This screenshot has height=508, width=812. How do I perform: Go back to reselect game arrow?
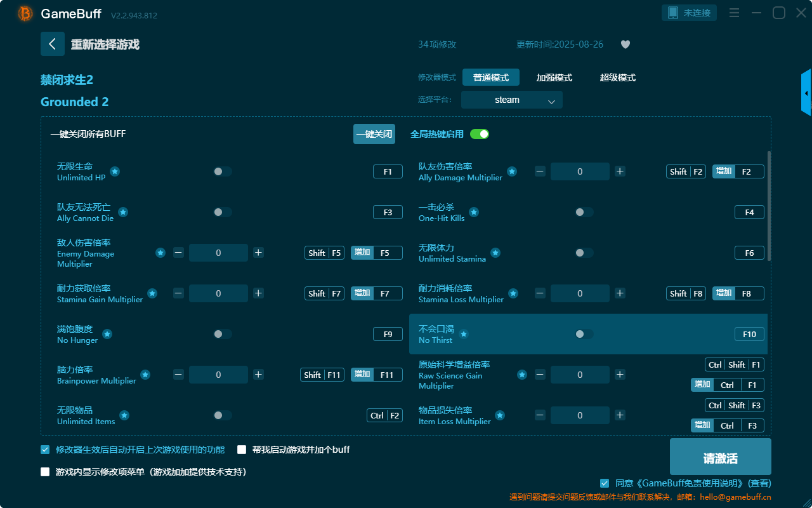[x=53, y=44]
